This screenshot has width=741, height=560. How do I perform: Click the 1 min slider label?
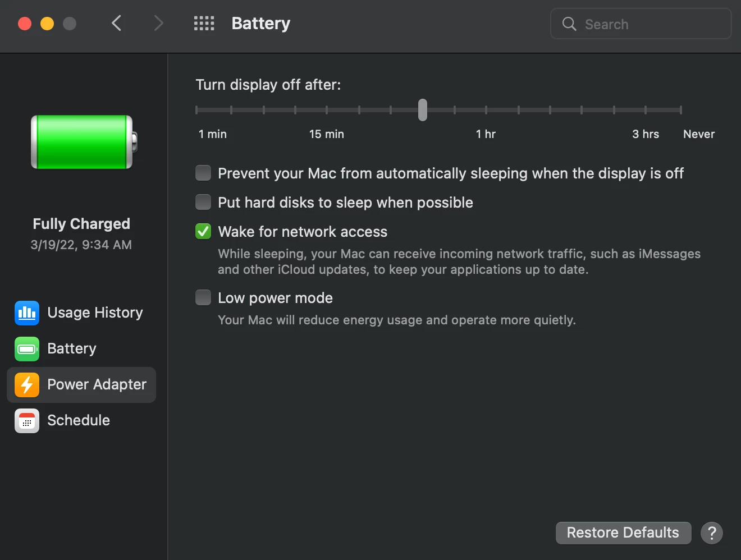(213, 134)
